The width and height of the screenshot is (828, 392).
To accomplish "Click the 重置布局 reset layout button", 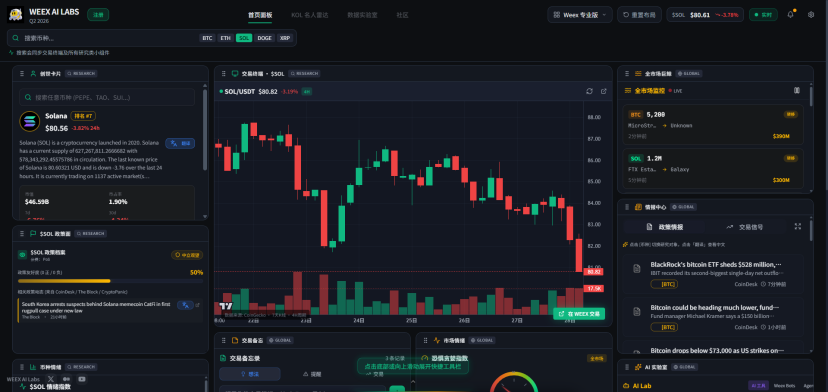I will (x=639, y=15).
